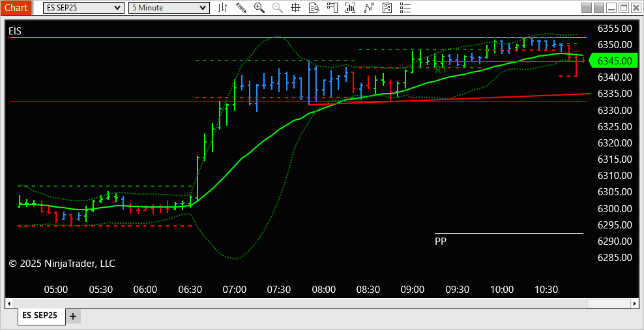Toggle the crosshair cursor icon
Screen dimensions: 644x330
295,7
